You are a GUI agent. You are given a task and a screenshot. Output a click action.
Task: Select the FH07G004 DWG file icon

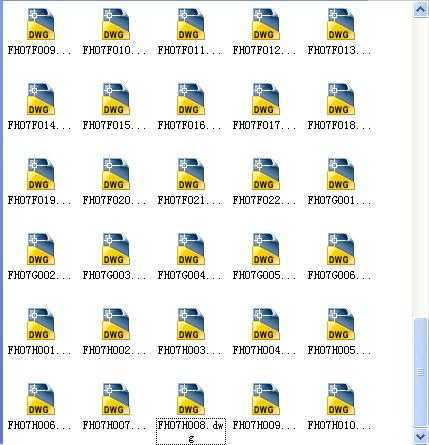(x=191, y=249)
